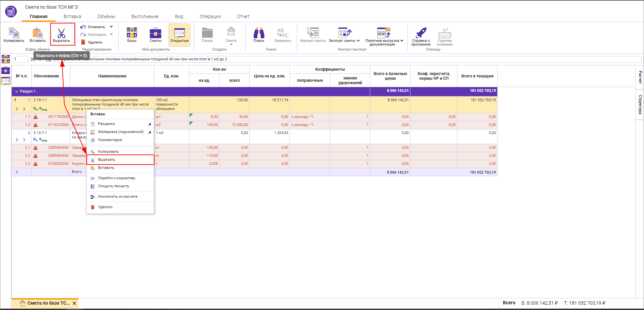Screen dimensions: 644x310
Task: Click cell value 18 211,74
Action: (x=280, y=100)
